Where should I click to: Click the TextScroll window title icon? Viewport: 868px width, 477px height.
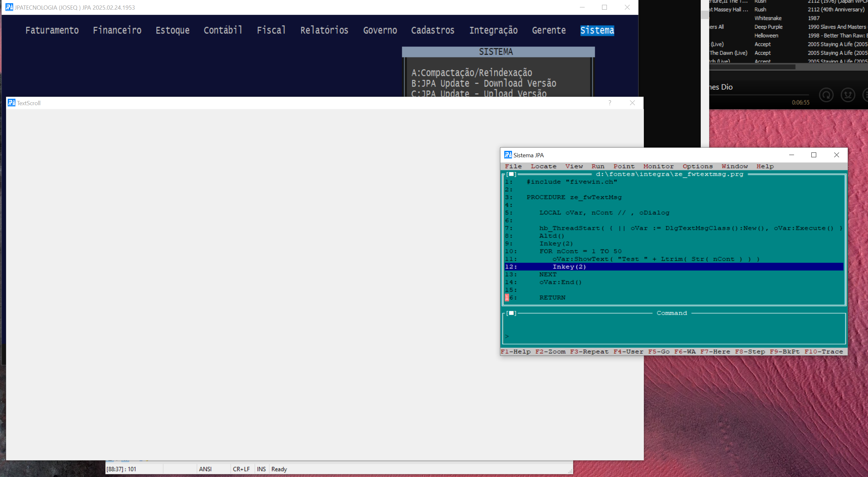tap(12, 103)
